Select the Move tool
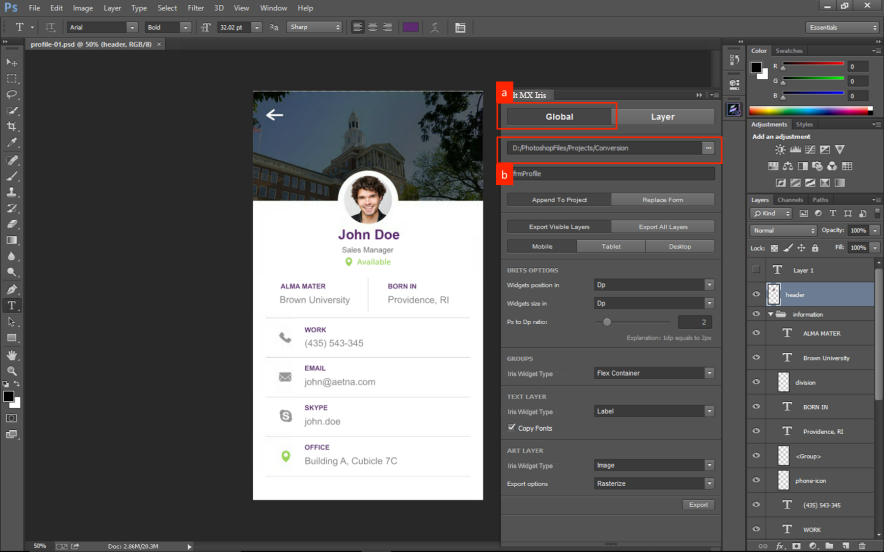Screen dimensions: 884x552 tap(12, 62)
